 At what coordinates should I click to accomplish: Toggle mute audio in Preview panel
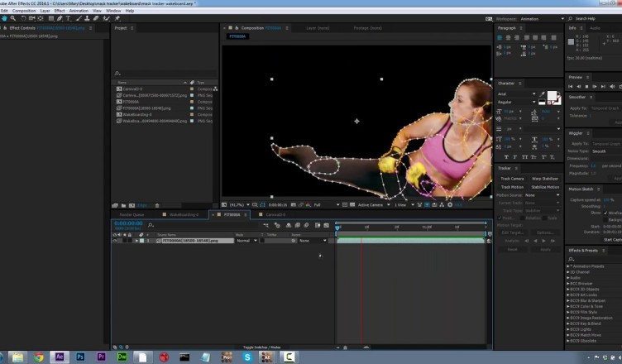coord(612,87)
